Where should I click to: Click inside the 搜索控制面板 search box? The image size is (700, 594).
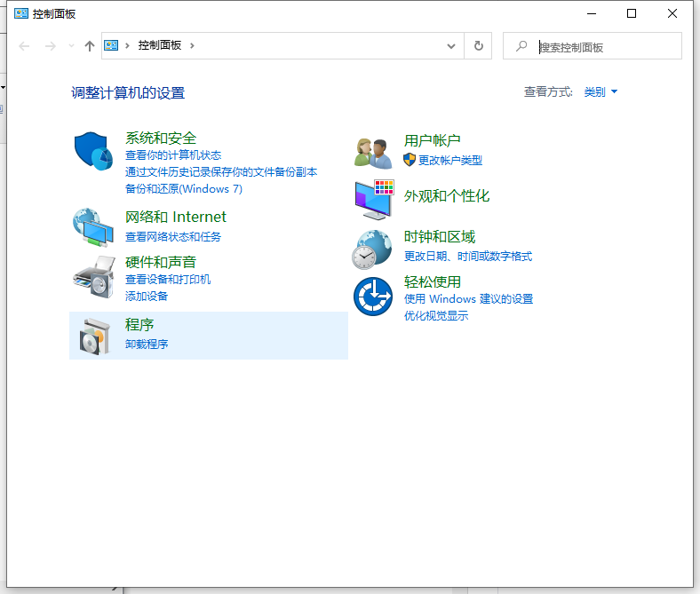(x=604, y=47)
